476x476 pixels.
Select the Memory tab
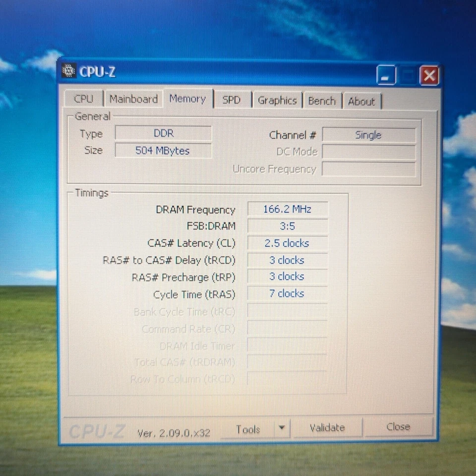tap(187, 99)
